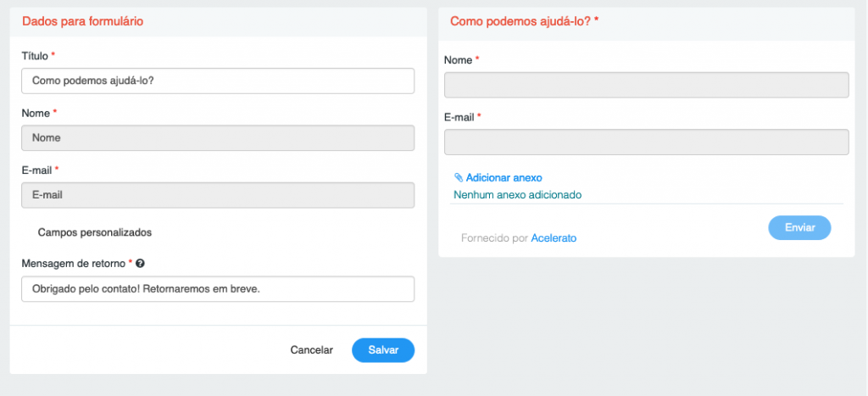Viewport: 868px width, 396px height.
Task: Select the greyed Nome field in Dados para formulário
Action: click(218, 138)
